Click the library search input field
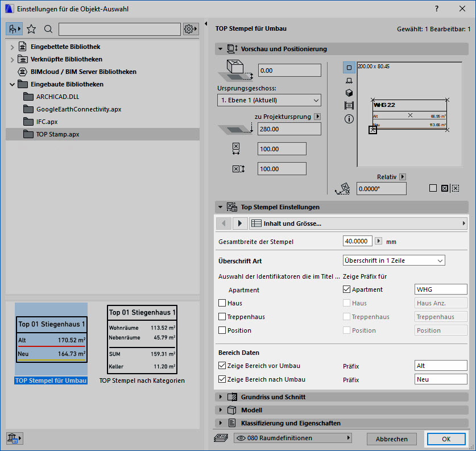This screenshot has width=476, height=451. [x=119, y=29]
